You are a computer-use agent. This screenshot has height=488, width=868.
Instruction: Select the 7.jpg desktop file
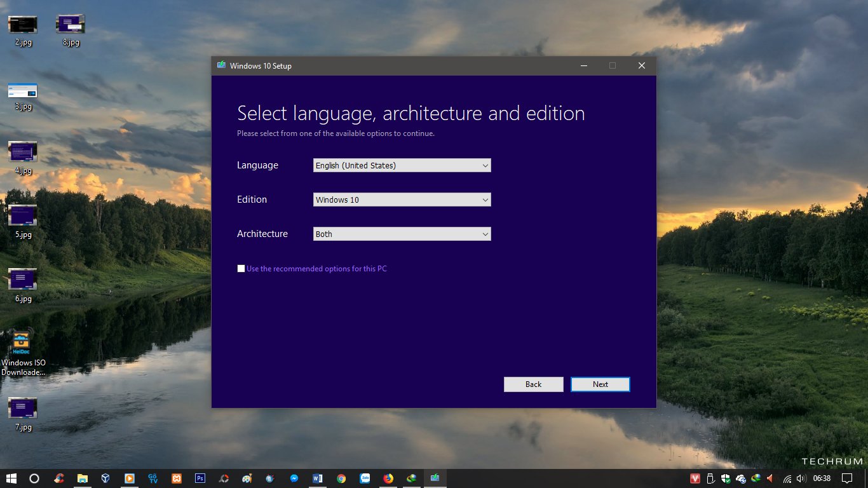pyautogui.click(x=23, y=415)
